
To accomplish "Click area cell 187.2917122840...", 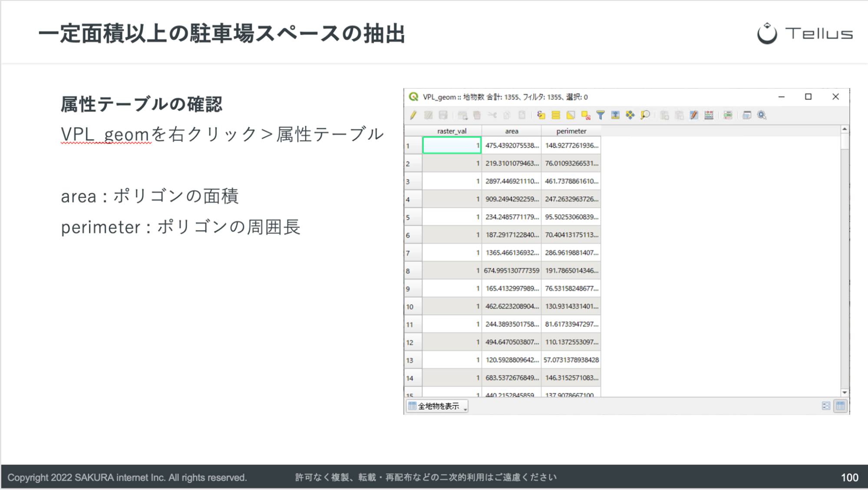I will pyautogui.click(x=512, y=235).
